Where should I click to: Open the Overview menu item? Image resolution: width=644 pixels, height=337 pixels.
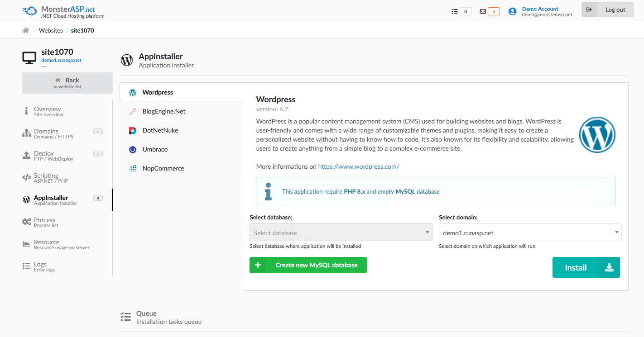pos(67,111)
